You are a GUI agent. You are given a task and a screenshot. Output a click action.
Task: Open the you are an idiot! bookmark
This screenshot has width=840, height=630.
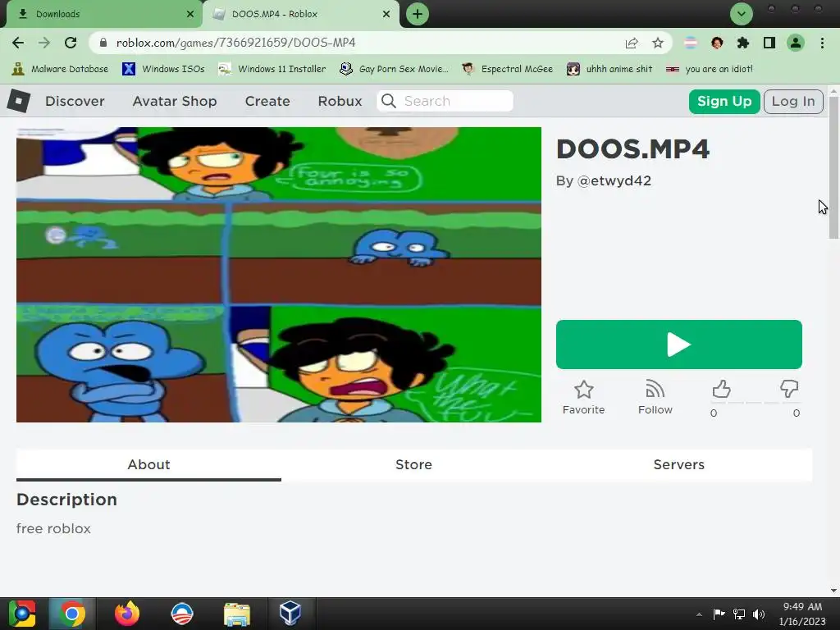710,69
